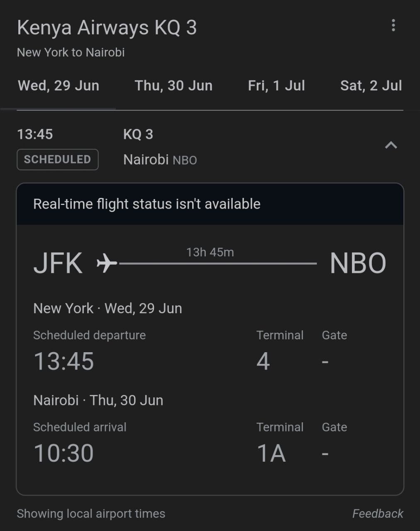Collapse the KQ 3 flight details chevron

tap(391, 145)
